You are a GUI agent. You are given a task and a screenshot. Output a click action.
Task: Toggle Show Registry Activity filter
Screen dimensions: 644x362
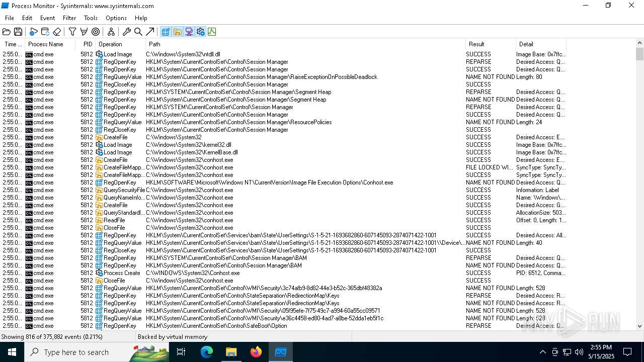point(166,32)
